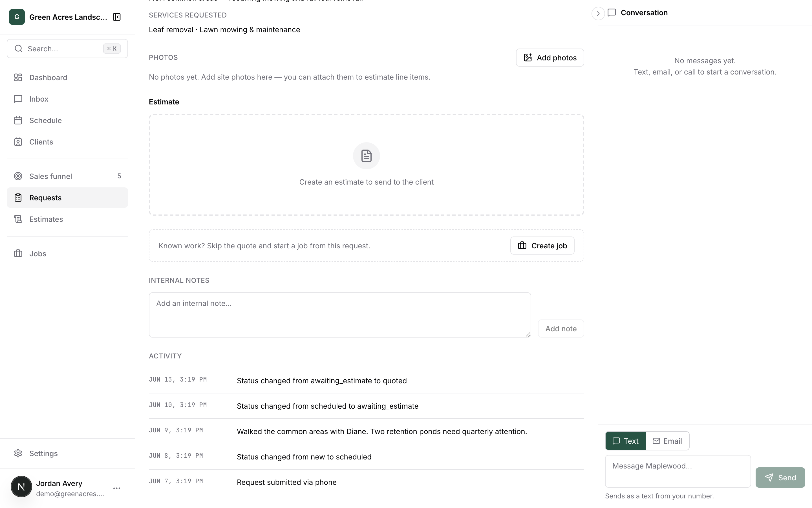Open the Schedule page
The image size is (812, 508).
67,120
